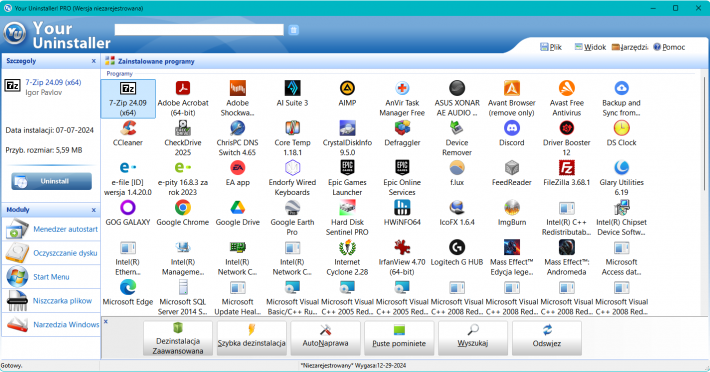Select the Google Drive icon
This screenshot has width=710, height=372.
click(238, 208)
